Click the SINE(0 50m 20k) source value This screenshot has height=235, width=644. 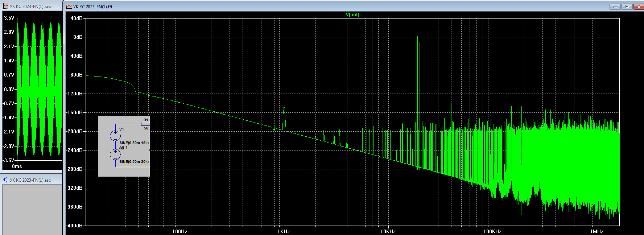point(134,161)
